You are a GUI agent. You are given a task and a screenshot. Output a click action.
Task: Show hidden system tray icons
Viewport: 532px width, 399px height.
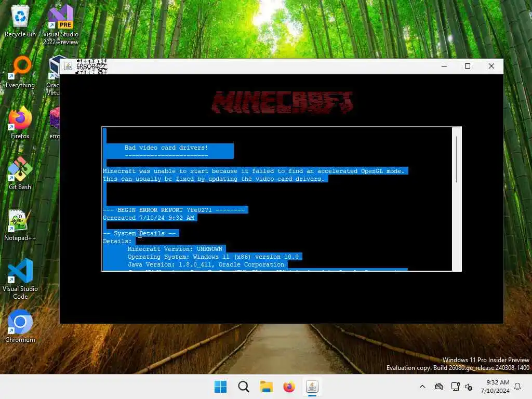422,387
